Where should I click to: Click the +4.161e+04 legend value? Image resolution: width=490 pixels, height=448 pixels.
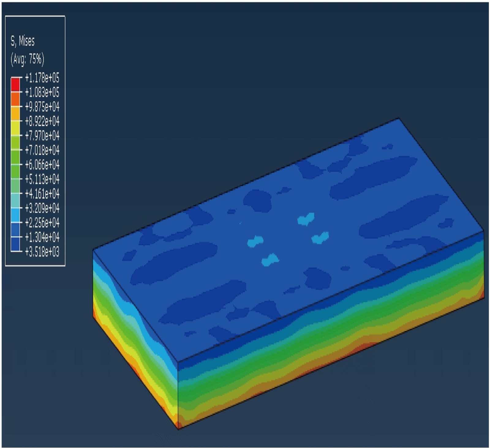click(x=42, y=194)
